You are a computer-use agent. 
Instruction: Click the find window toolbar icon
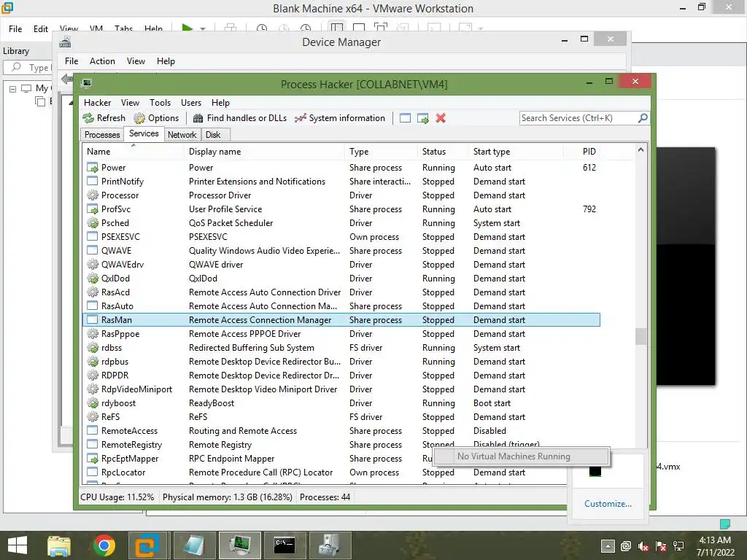pyautogui.click(x=405, y=118)
